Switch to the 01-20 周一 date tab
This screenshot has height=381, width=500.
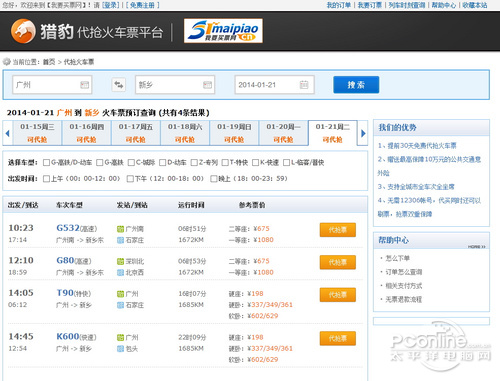pyautogui.click(x=283, y=133)
